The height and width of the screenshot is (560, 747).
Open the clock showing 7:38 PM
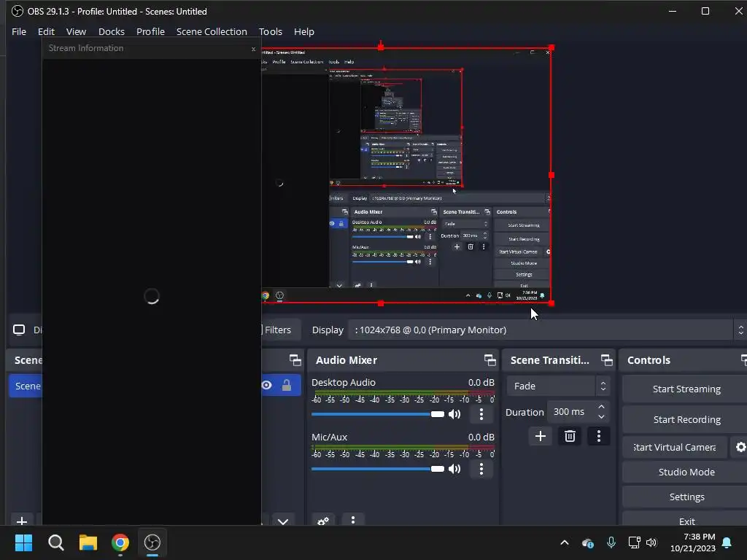tap(693, 542)
